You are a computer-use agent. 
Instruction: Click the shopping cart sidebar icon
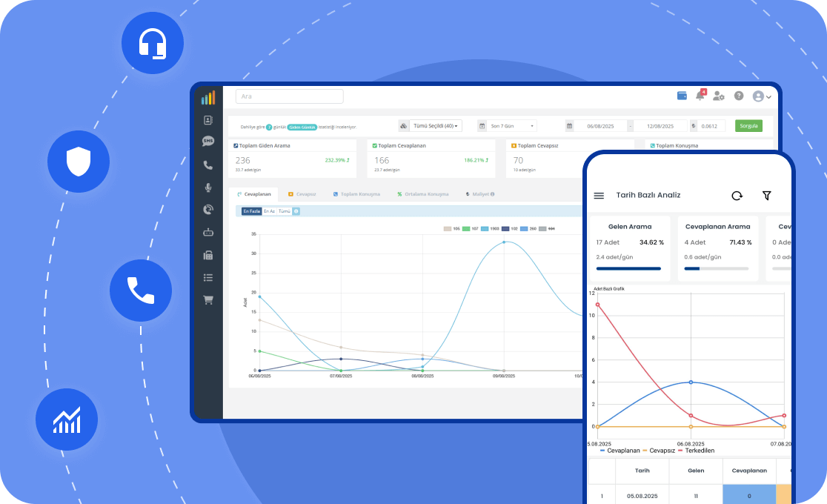click(x=208, y=300)
